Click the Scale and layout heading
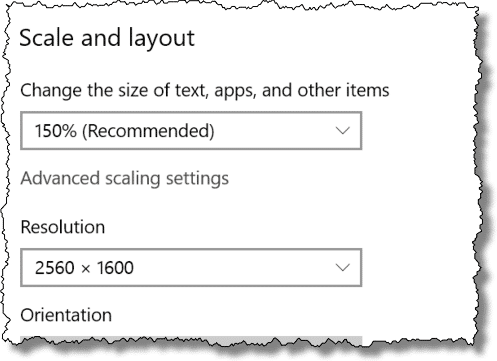Image resolution: width=497 pixels, height=361 pixels. (x=107, y=39)
